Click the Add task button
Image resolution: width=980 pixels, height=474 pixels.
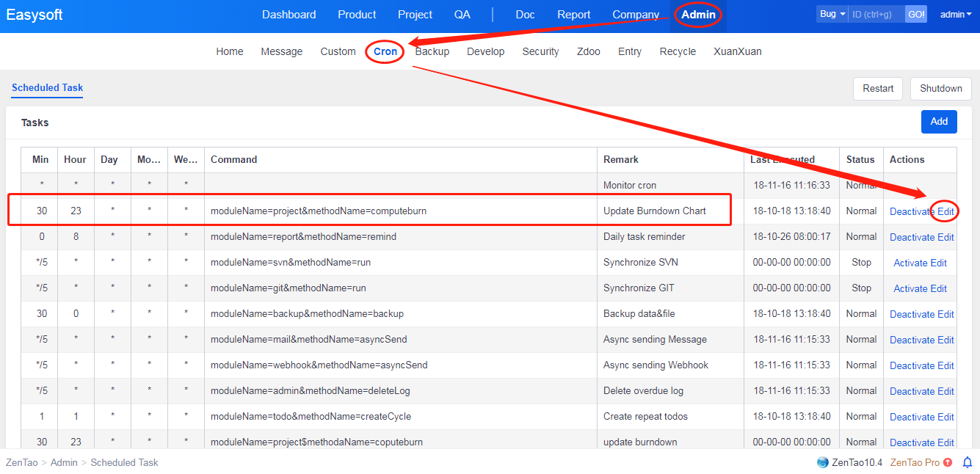pos(939,122)
